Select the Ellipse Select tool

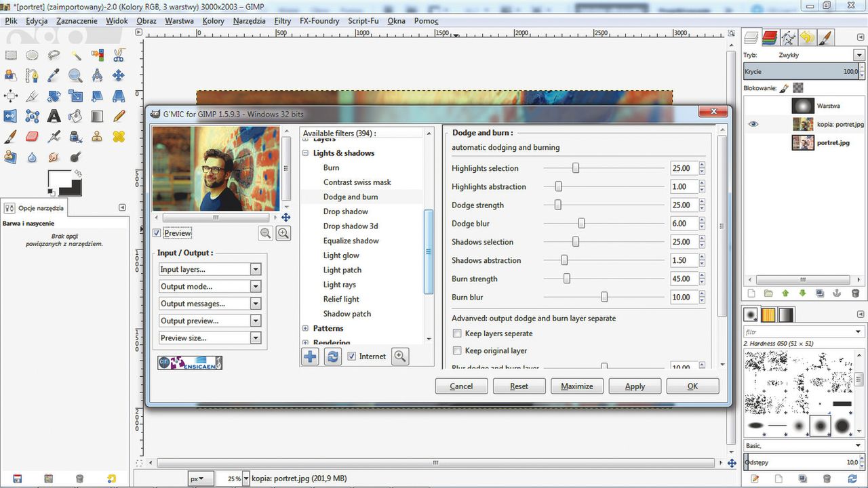(x=32, y=56)
